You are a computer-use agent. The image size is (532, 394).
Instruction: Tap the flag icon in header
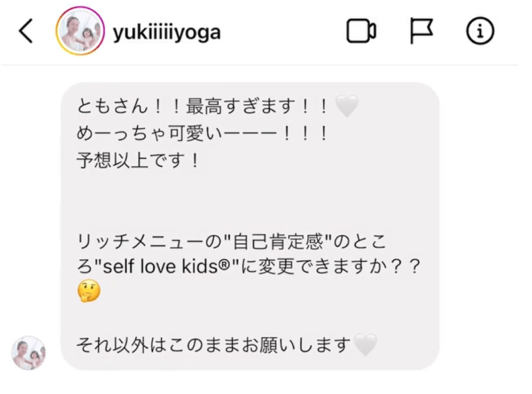point(421,31)
